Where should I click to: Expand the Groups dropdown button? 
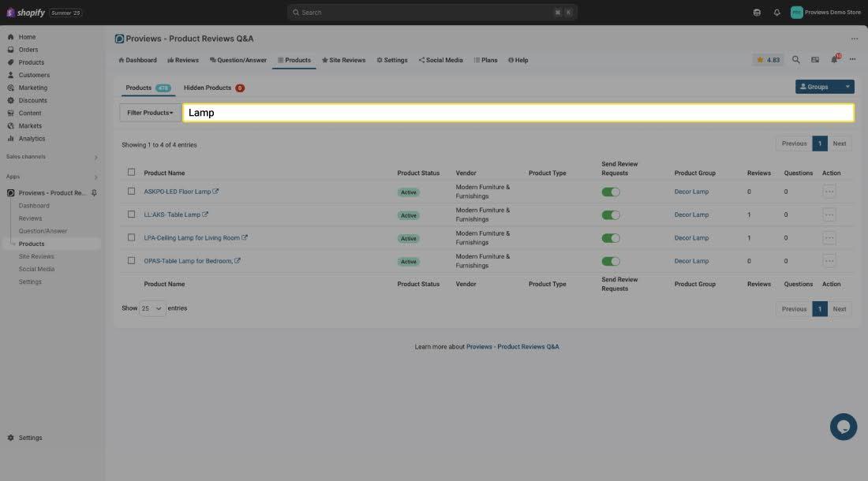847,87
